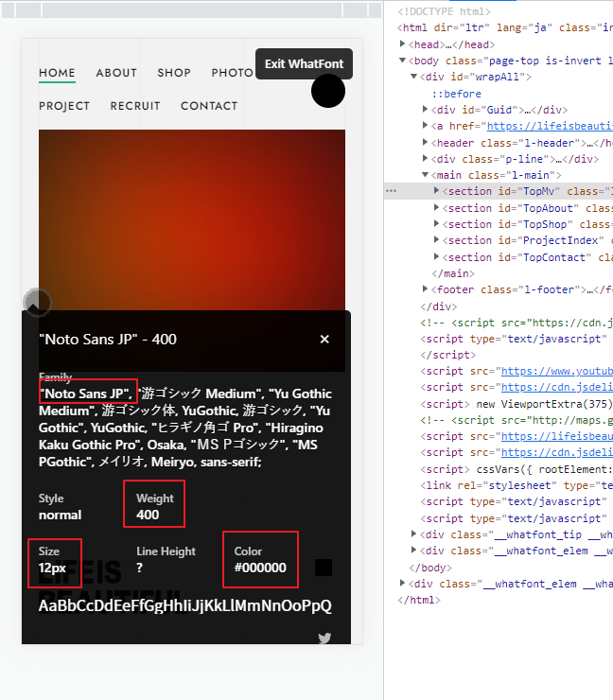613x700 pixels.
Task: Click the "Noto Sans JP" - 400 title
Action: (x=108, y=340)
